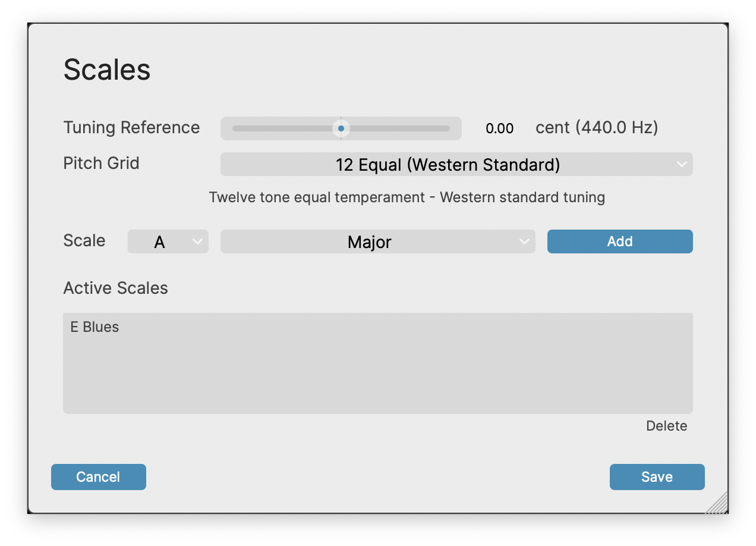Open the Pitch Grid 12 Equal dropdown
The image size is (756, 546).
coord(447,165)
